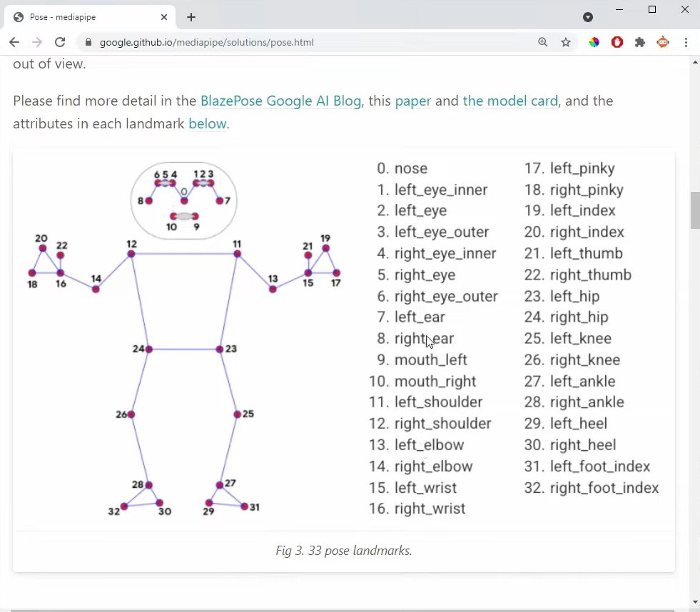Viewport: 700px width, 612px height.
Task: Click '14. right_elbow' entry
Action: pyautogui.click(x=420, y=466)
